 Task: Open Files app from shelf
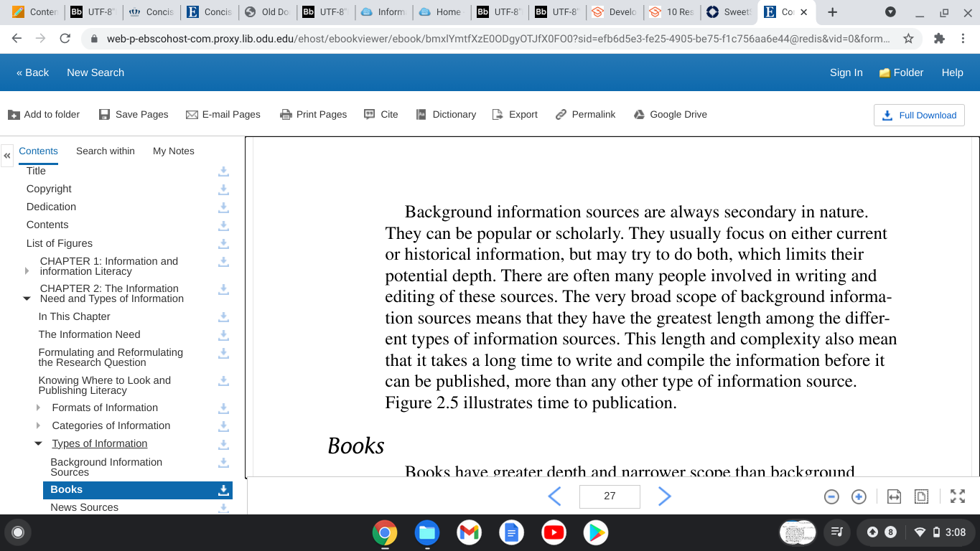[426, 532]
